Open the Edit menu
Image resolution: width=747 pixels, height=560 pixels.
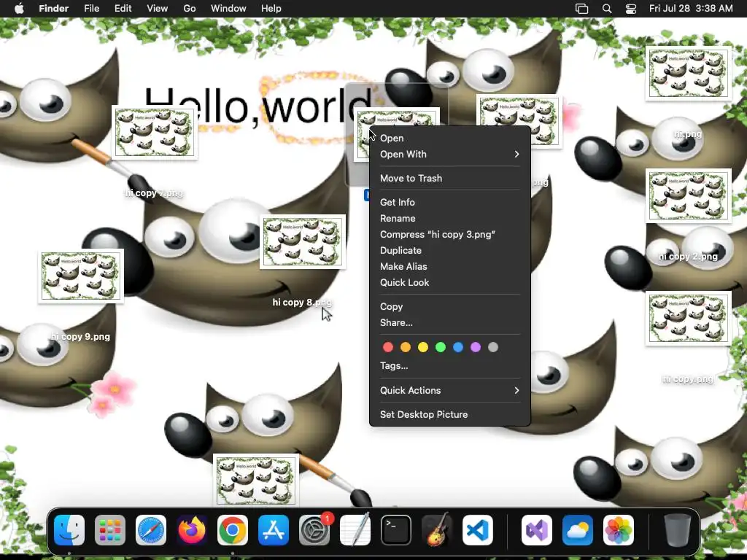point(123,8)
